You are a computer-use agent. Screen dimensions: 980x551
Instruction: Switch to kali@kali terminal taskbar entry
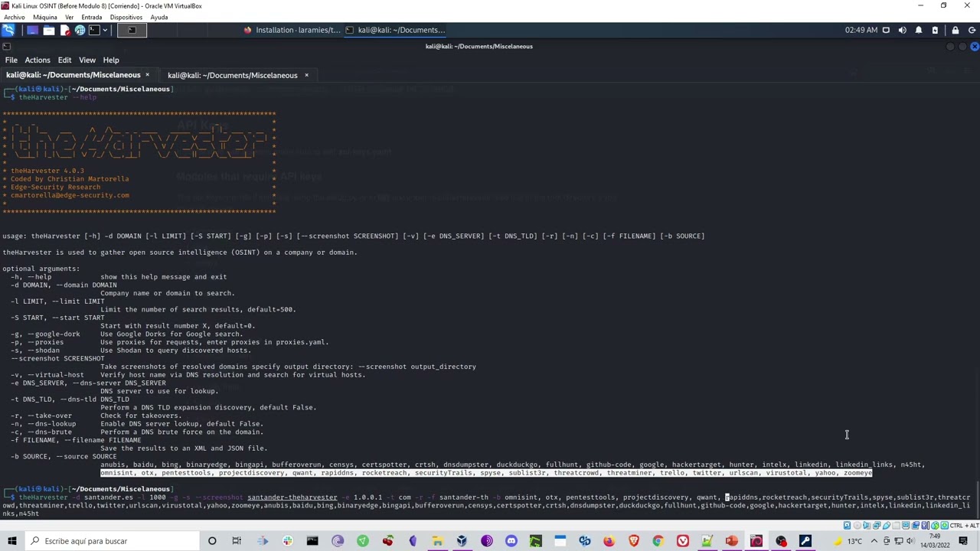pyautogui.click(x=396, y=30)
